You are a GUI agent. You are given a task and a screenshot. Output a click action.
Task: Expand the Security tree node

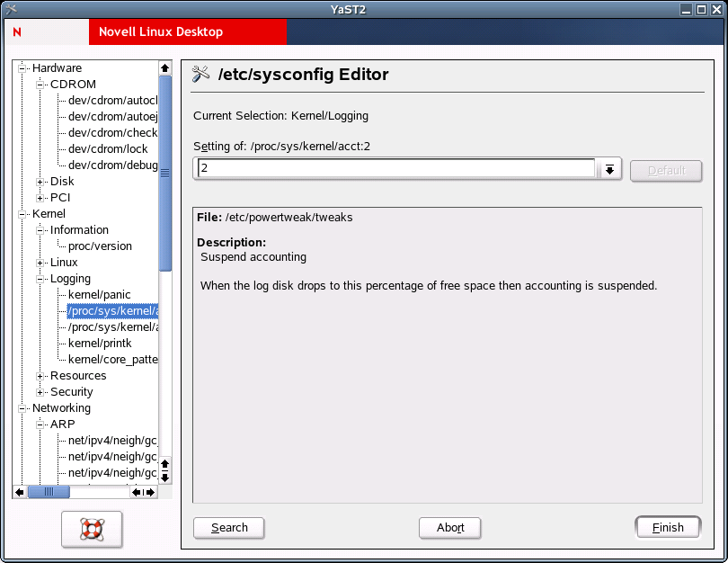[40, 392]
